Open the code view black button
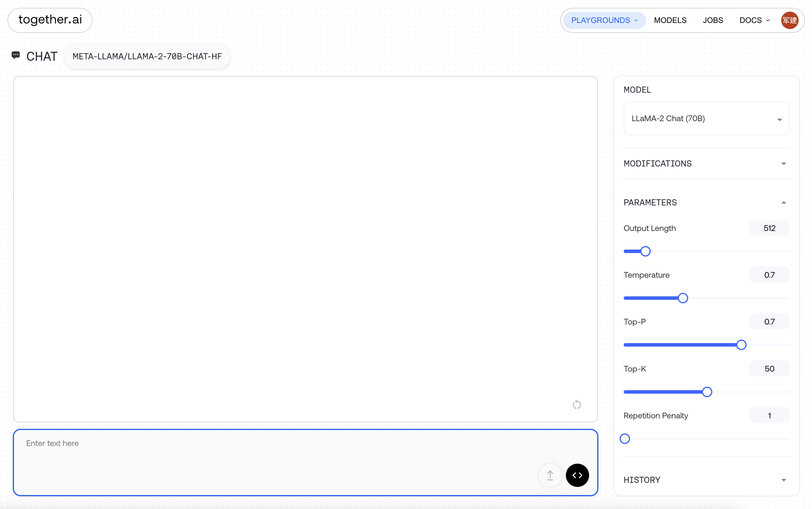The height and width of the screenshot is (509, 812). pos(577,475)
